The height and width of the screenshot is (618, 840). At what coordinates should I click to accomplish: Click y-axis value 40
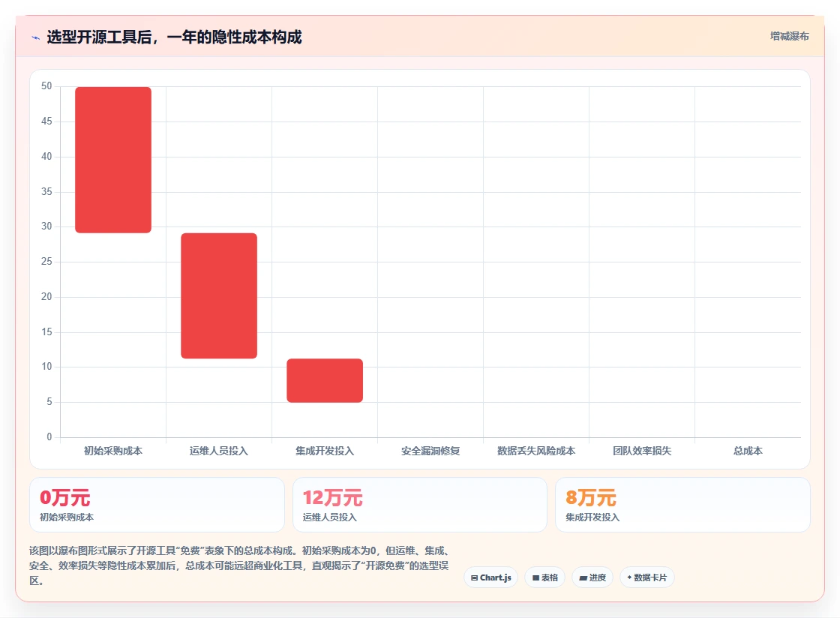[x=46, y=156]
